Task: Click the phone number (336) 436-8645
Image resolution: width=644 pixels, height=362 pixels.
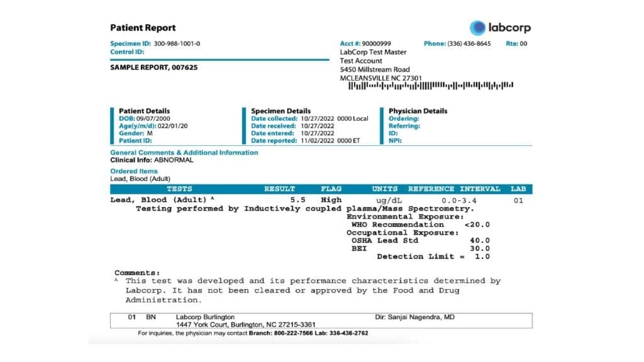Action: coord(469,44)
